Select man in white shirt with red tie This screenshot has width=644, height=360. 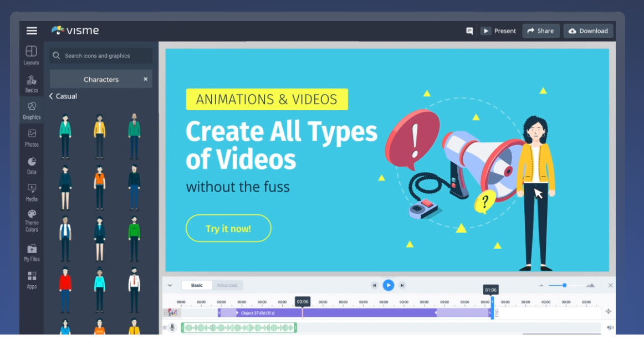134,290
